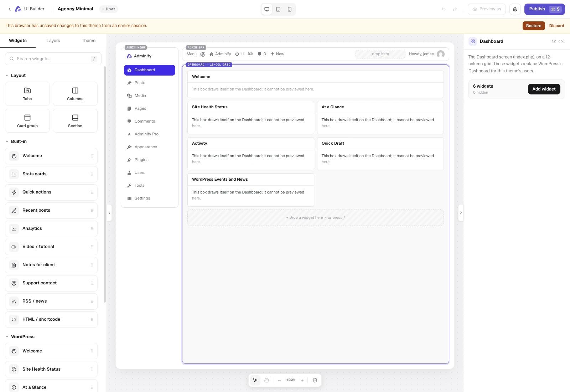Switch to tablet preview mode
Viewport: 570px width, 392px height.
278,9
